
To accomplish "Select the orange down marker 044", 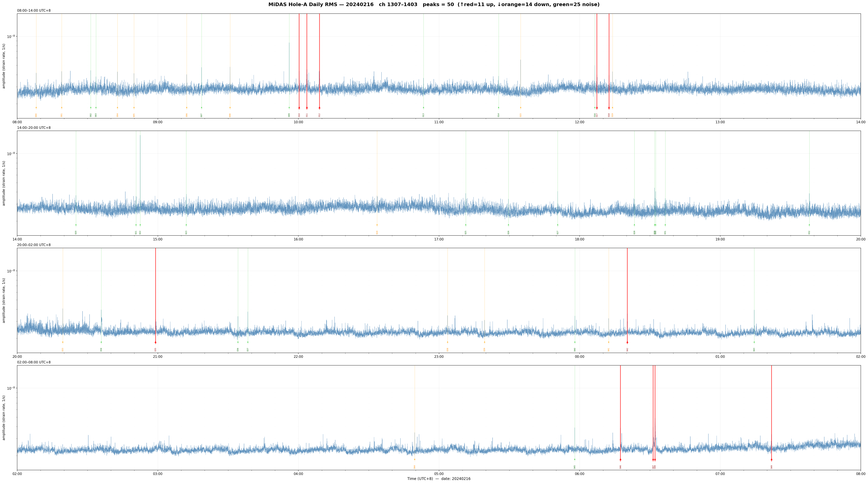I will (x=415, y=459).
